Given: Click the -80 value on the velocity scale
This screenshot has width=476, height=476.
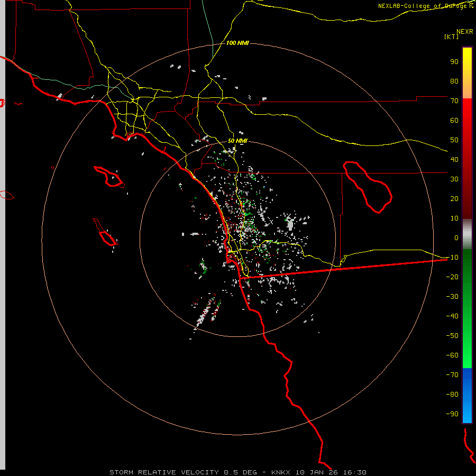Looking at the screenshot, I should coord(452,395).
